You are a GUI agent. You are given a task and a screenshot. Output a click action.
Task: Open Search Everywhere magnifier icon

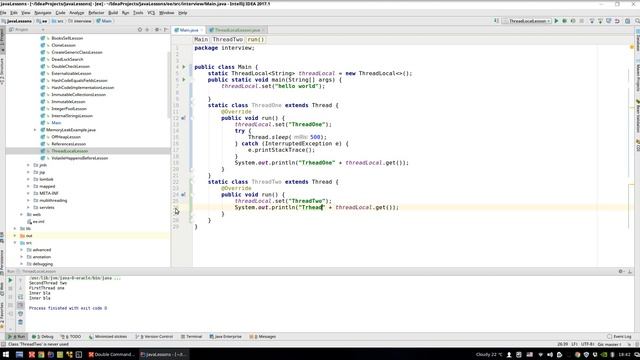tap(637, 21)
